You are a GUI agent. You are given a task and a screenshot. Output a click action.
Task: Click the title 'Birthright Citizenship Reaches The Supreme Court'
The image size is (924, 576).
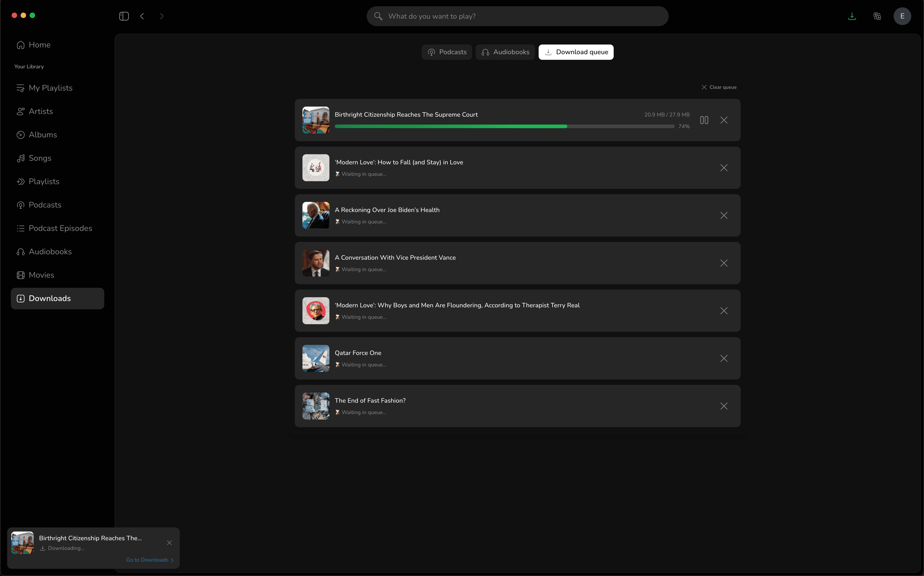(406, 115)
